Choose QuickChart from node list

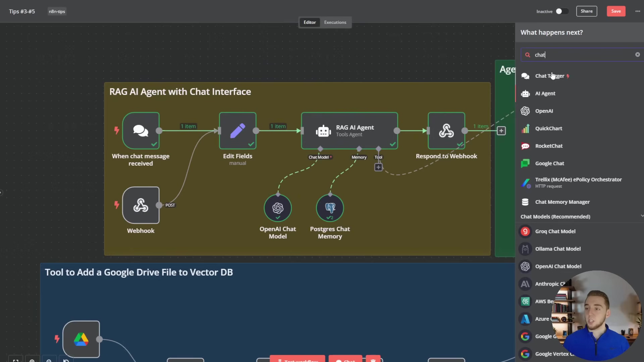coord(548,128)
